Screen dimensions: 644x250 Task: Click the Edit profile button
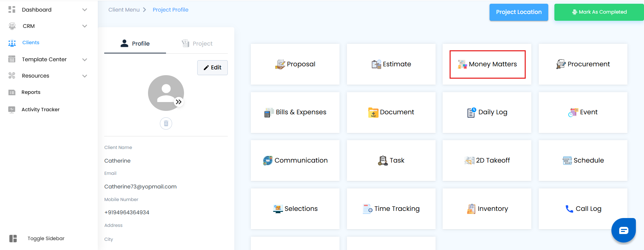(x=213, y=67)
